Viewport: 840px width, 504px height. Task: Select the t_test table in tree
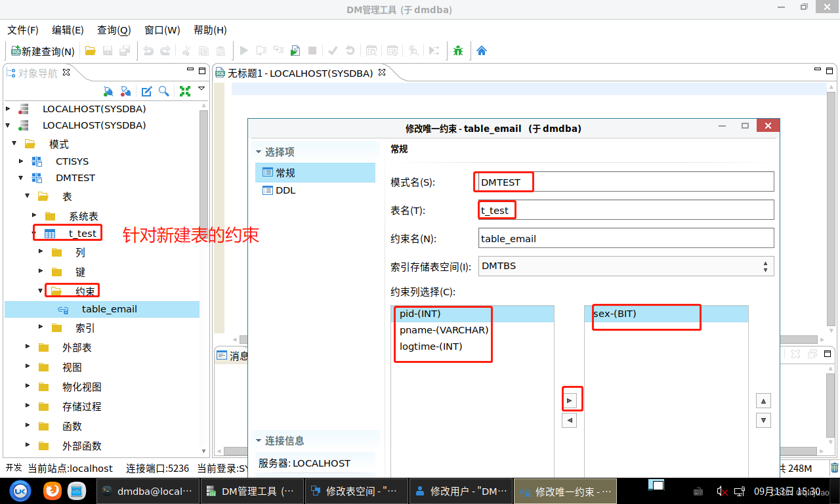(82, 233)
